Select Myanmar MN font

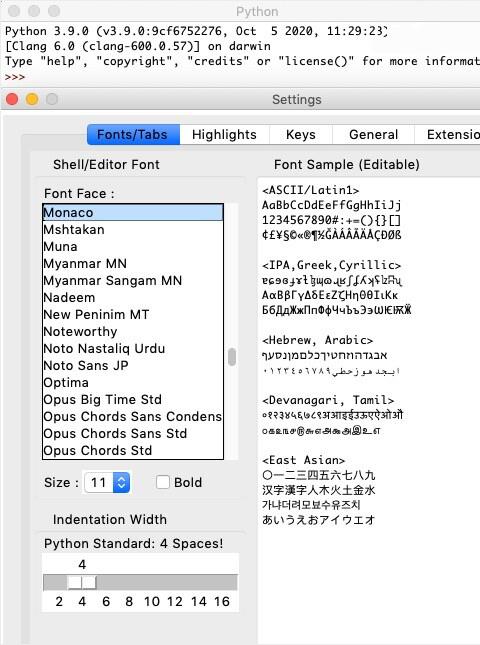tap(133, 263)
